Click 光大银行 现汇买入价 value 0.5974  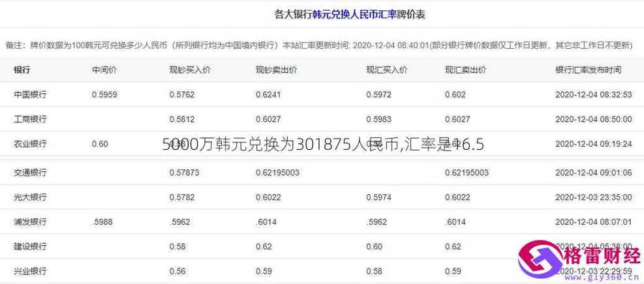click(378, 197)
